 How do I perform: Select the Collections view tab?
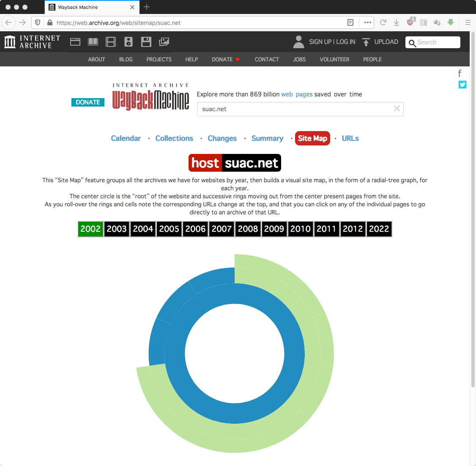pyautogui.click(x=174, y=138)
